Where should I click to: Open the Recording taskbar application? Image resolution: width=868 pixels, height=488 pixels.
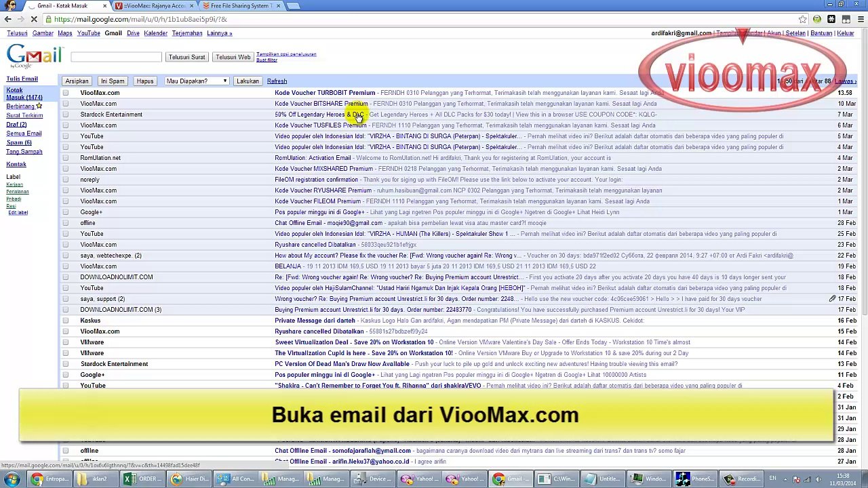pos(743,479)
